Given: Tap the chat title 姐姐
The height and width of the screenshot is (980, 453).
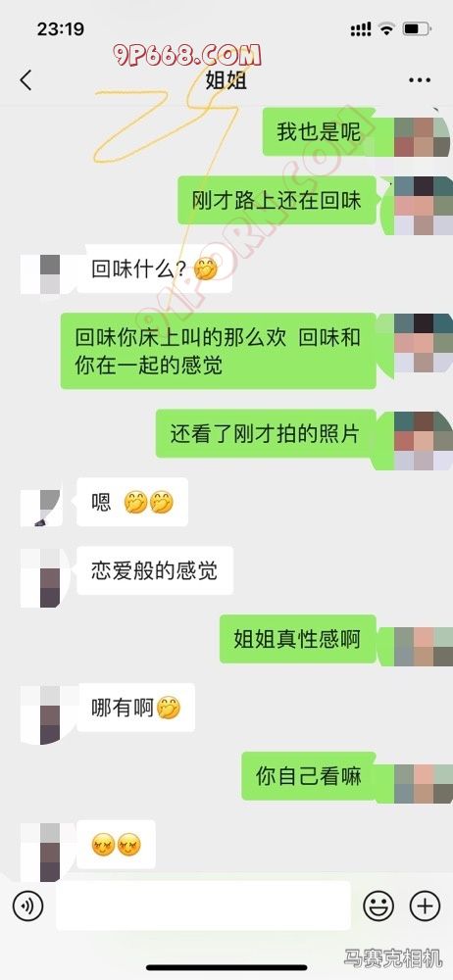Looking at the screenshot, I should [226, 80].
